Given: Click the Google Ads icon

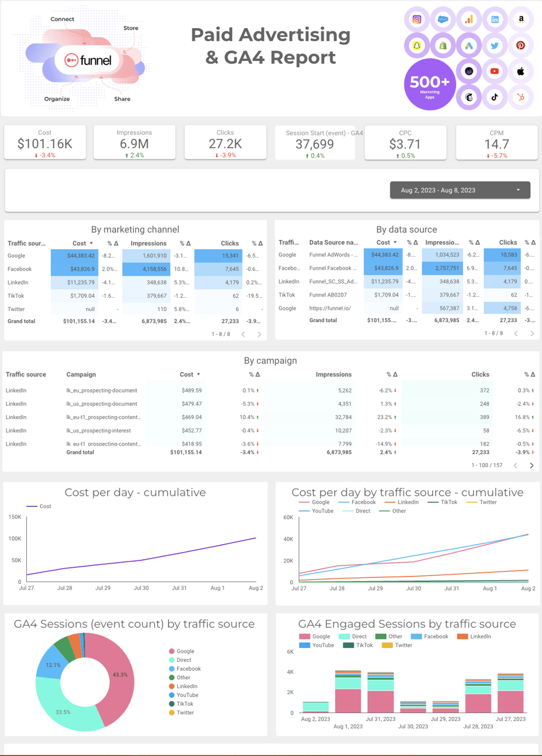Looking at the screenshot, I should click(x=468, y=46).
